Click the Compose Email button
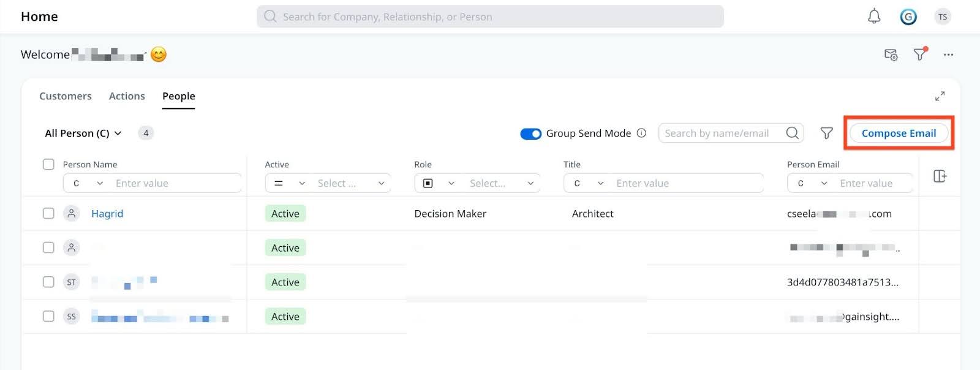 [x=899, y=133]
